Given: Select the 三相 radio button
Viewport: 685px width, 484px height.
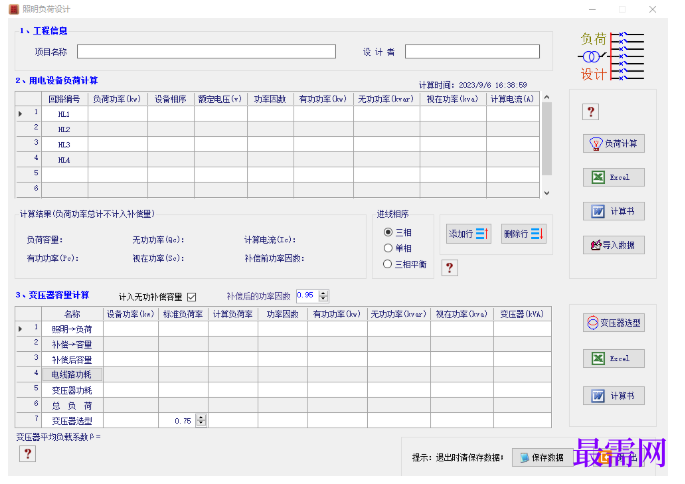Looking at the screenshot, I should 388,232.
